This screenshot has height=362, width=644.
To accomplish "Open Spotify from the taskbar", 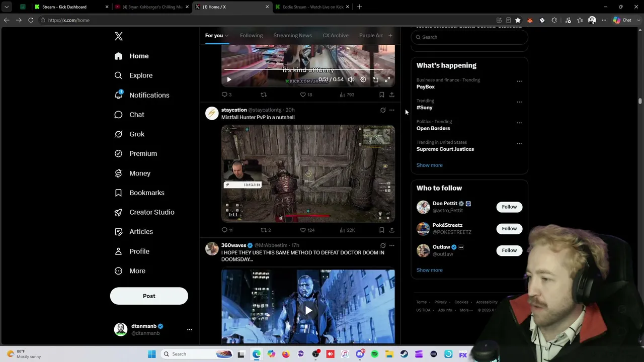I will (375, 354).
